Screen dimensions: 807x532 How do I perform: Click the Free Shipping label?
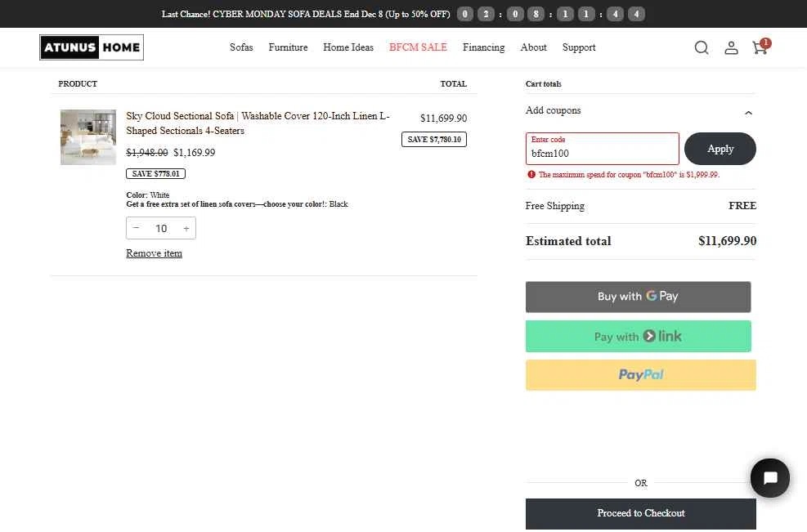[x=555, y=206]
